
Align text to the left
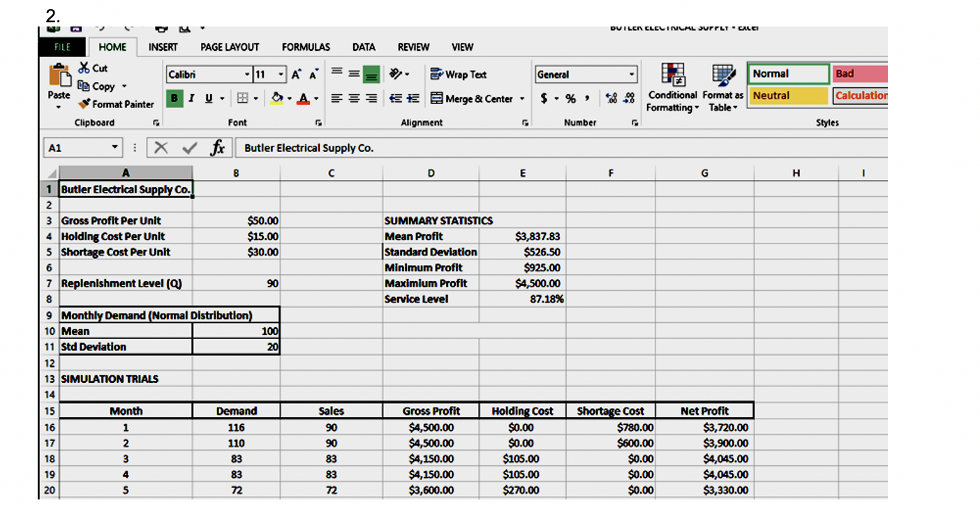point(336,98)
